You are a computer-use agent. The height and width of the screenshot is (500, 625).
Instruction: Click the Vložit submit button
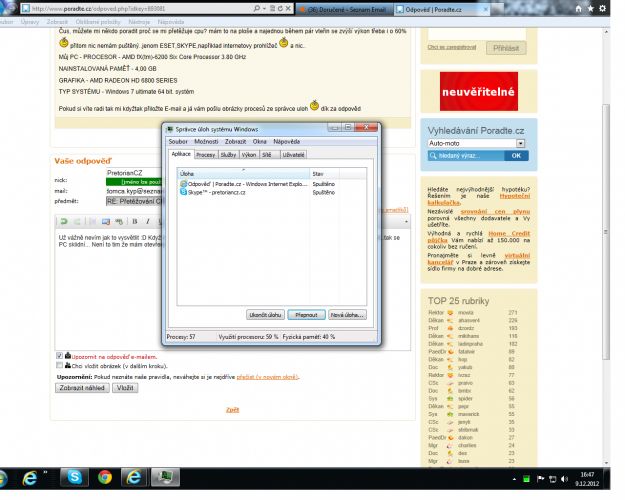[125, 388]
